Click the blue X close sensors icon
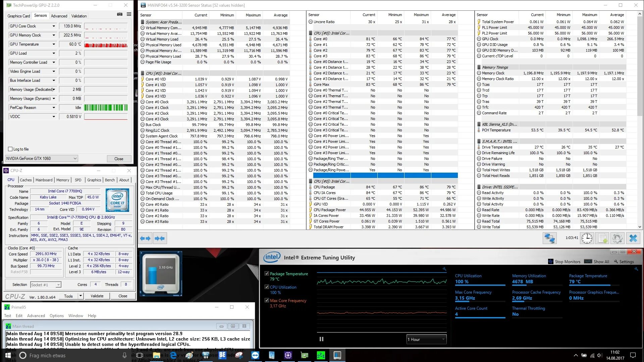 [x=633, y=238]
